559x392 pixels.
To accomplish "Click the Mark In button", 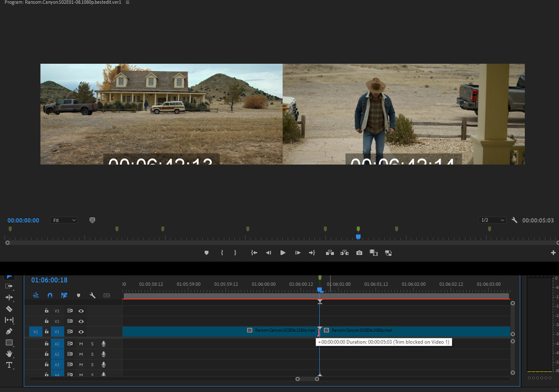I will pos(222,253).
